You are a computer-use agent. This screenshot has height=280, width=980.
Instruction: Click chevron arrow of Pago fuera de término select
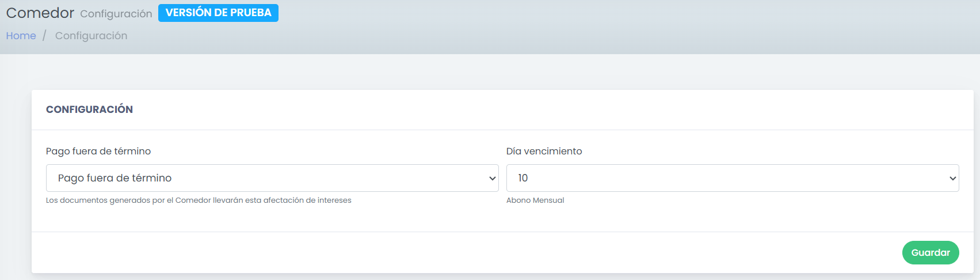[x=492, y=179]
